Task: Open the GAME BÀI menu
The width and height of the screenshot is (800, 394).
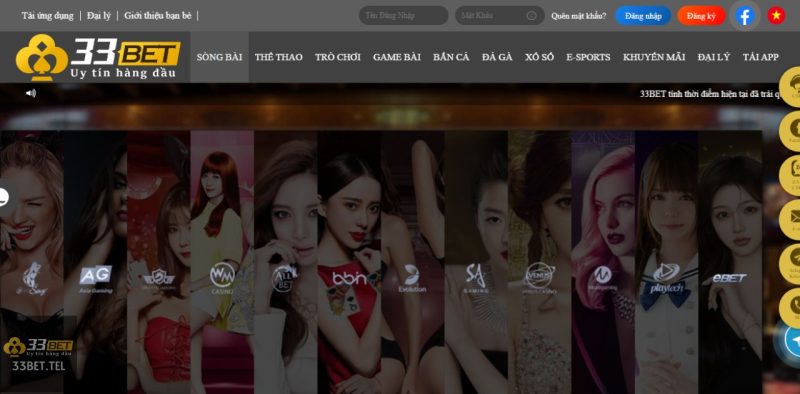Action: point(397,57)
